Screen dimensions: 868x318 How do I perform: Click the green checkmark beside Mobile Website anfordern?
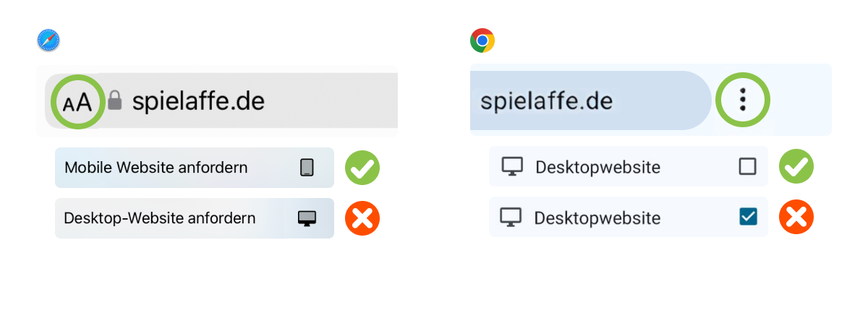coord(362,168)
